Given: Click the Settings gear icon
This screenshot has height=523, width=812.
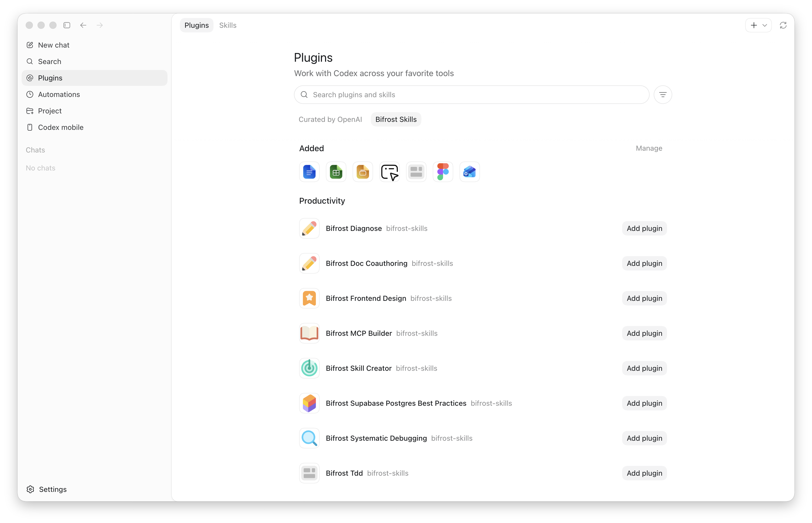Looking at the screenshot, I should [x=30, y=489].
